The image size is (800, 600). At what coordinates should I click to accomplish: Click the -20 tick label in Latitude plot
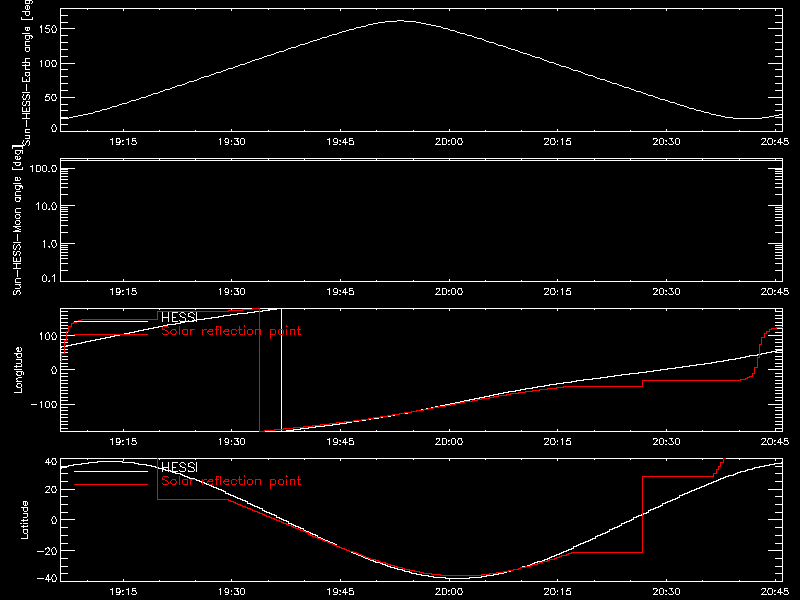(x=47, y=551)
